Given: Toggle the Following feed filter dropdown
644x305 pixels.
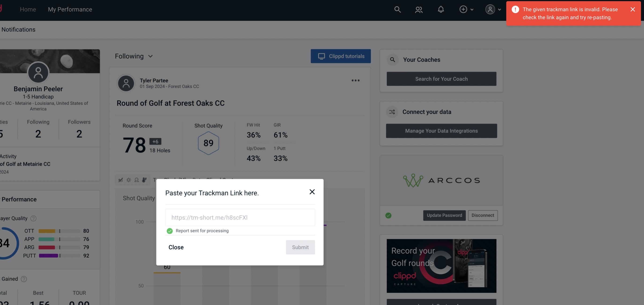Looking at the screenshot, I should click(x=134, y=56).
